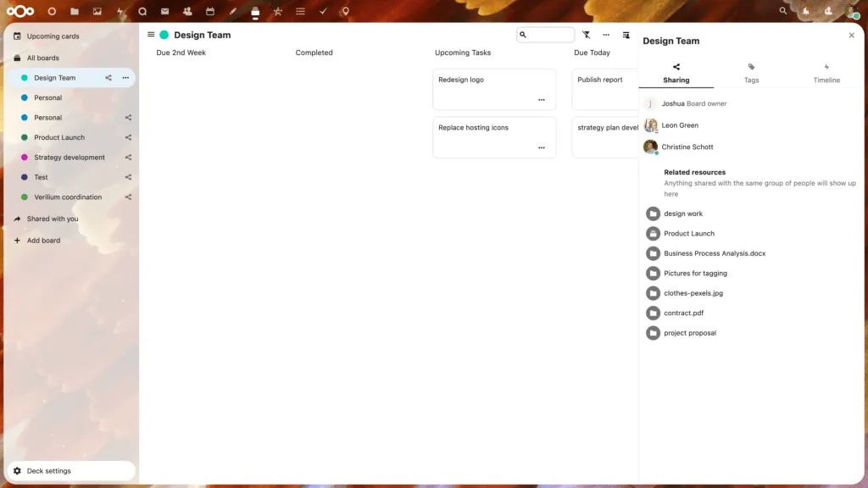This screenshot has width=868, height=488.
Task: Click share icon next to Strategy development
Action: pos(129,157)
